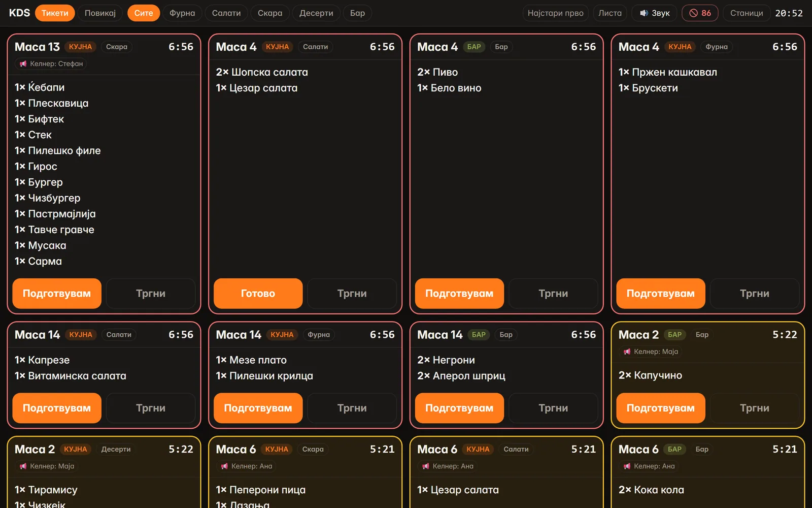The image size is (812, 508).
Task: Click megaphone icon on Маса 6 Скара ticket
Action: [x=224, y=466]
